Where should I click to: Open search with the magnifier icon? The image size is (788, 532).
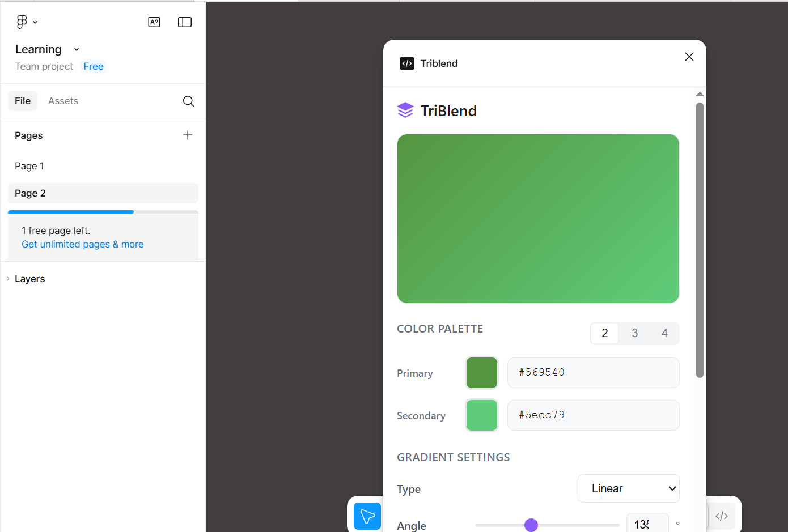pos(188,101)
